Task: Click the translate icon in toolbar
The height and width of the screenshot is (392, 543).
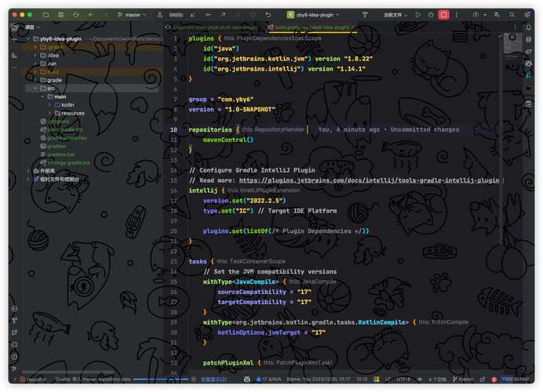Action: [x=497, y=15]
